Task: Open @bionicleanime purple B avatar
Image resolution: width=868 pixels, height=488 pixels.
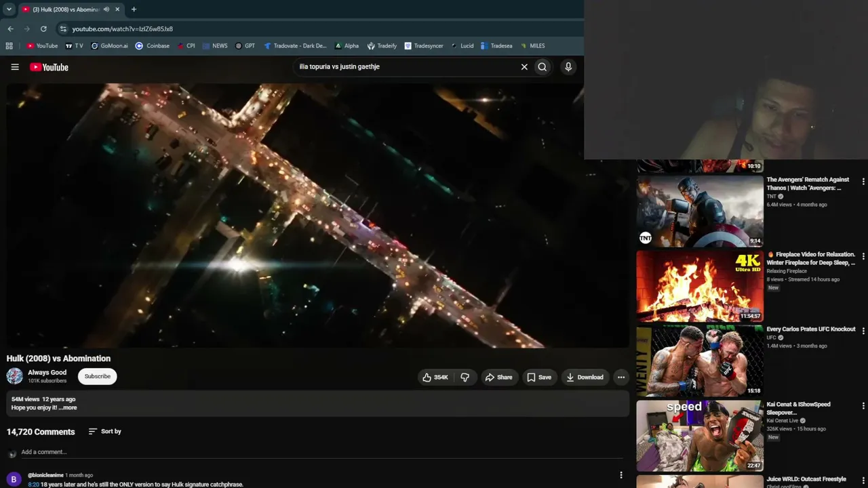Action: tap(14, 479)
